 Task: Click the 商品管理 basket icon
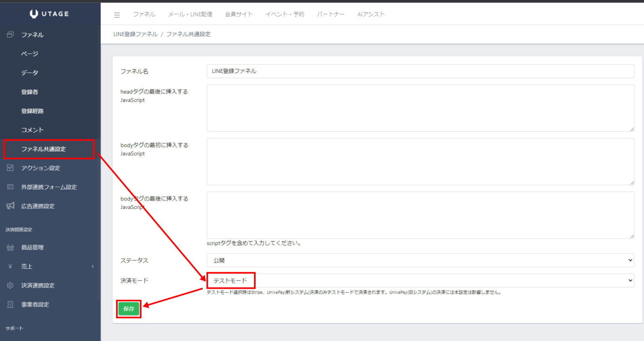(x=9, y=247)
